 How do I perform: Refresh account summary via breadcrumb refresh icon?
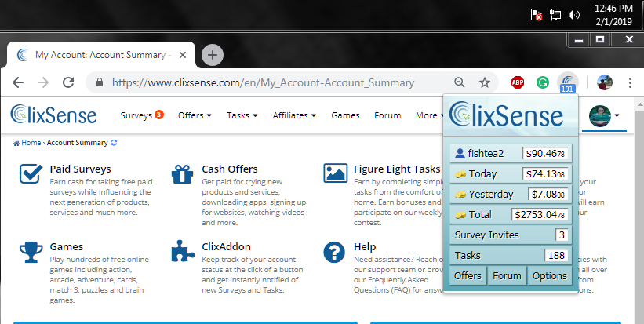coord(114,143)
